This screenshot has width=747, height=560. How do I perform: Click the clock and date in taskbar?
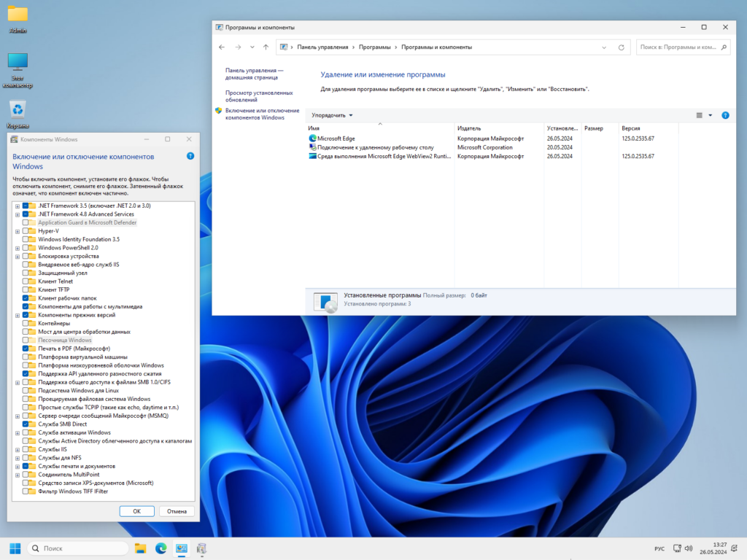tap(713, 548)
